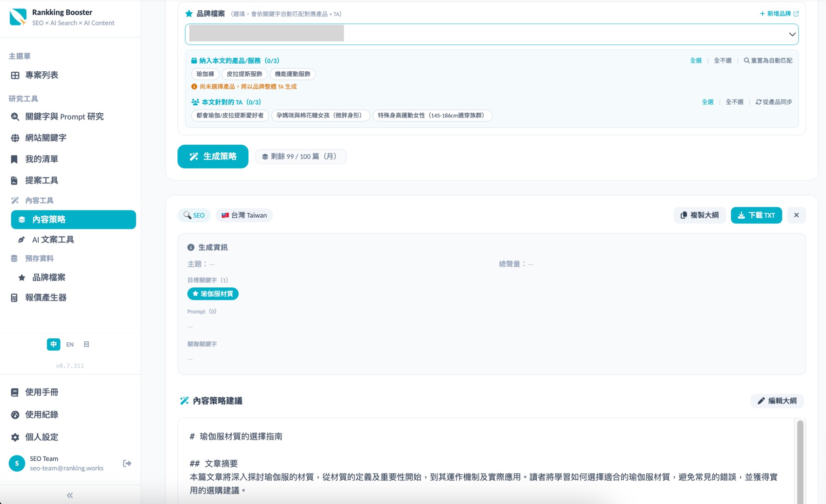Click the SEO Team avatar circle
826x504 pixels.
(17, 463)
